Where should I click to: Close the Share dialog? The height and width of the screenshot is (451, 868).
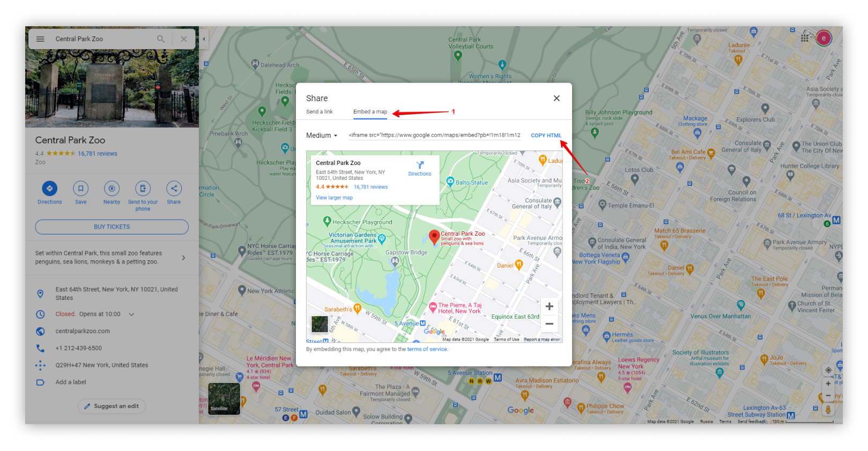pyautogui.click(x=557, y=98)
